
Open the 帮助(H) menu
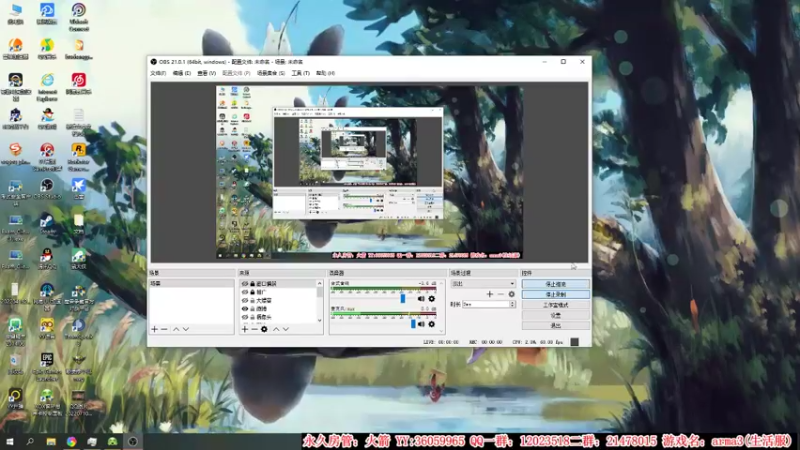coord(325,73)
